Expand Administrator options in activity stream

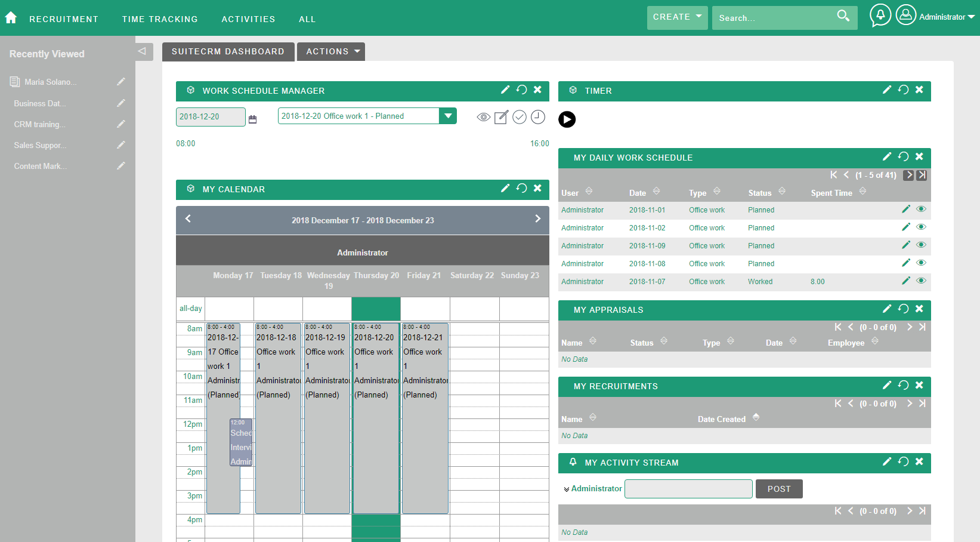pos(567,489)
